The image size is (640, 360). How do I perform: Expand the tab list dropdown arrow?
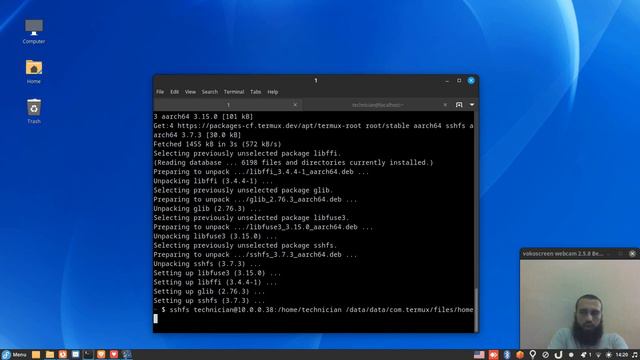[x=472, y=105]
